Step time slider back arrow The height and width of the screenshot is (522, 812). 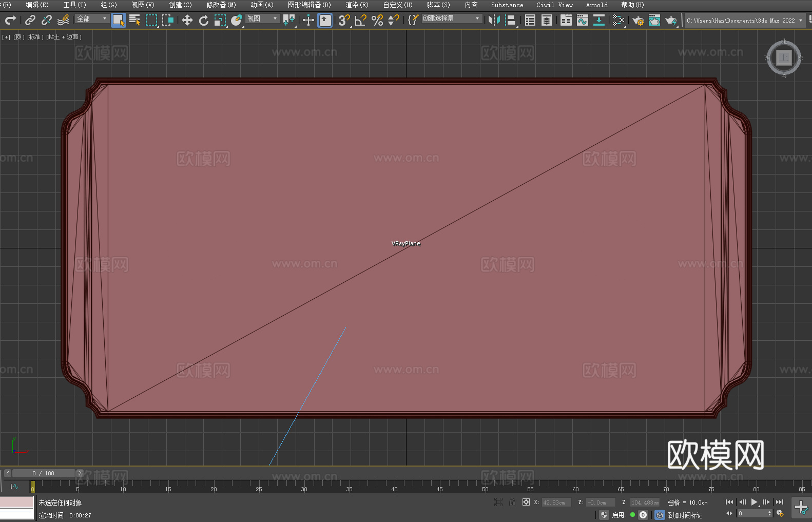tap(7, 473)
